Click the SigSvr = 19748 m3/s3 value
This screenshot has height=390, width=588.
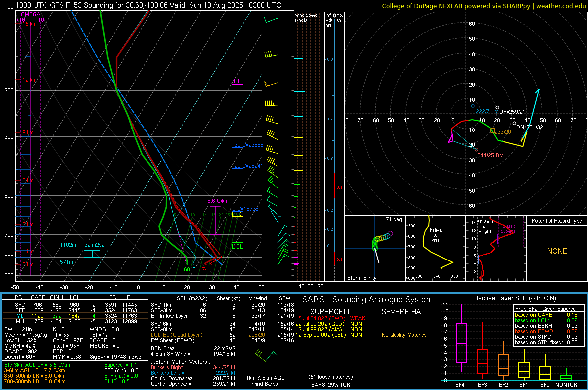click(x=116, y=357)
